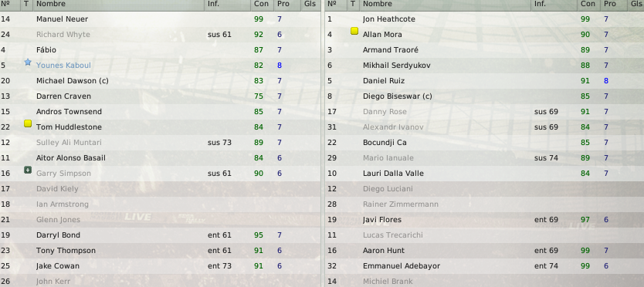Sort right table by Con column header

coord(589,4)
